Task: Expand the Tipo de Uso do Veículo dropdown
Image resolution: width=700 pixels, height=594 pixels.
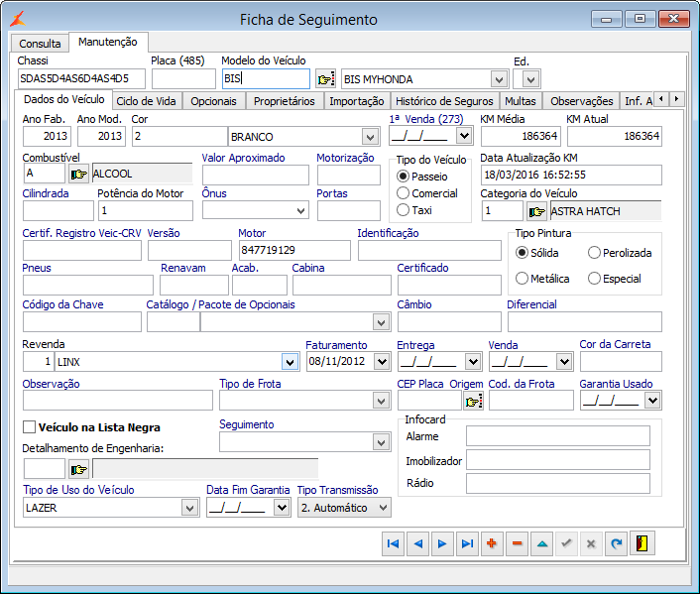Action: point(189,508)
